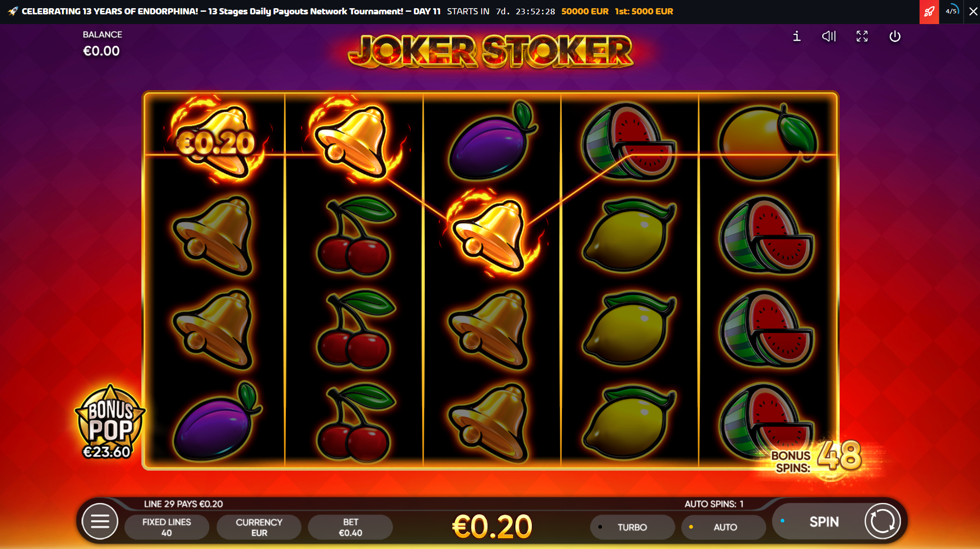Mute the game sound
The width and height of the screenshot is (980, 549).
pos(829,36)
